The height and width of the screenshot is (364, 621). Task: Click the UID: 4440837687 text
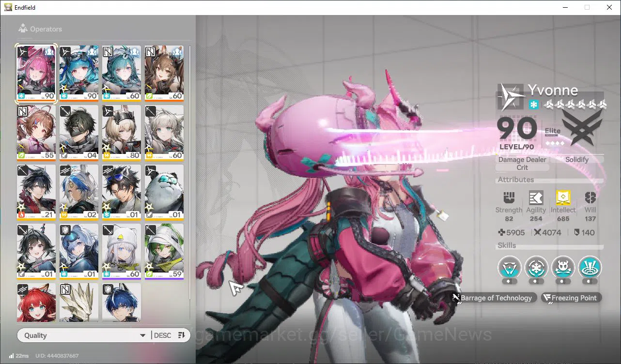pos(57,356)
